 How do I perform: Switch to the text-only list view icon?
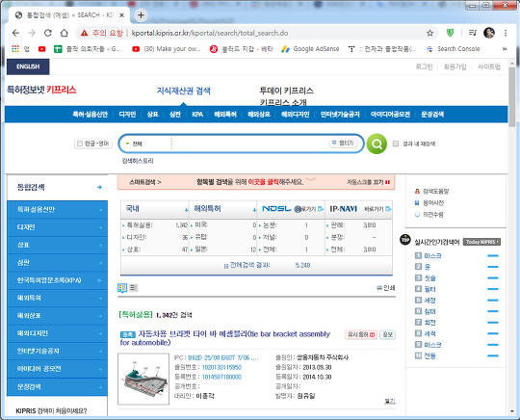coord(133,288)
